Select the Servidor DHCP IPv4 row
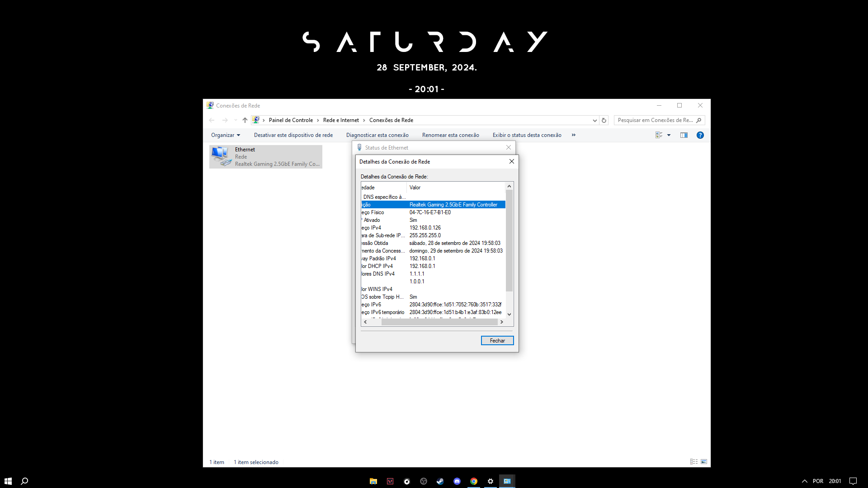Screen dimensions: 868x488 [433, 266]
